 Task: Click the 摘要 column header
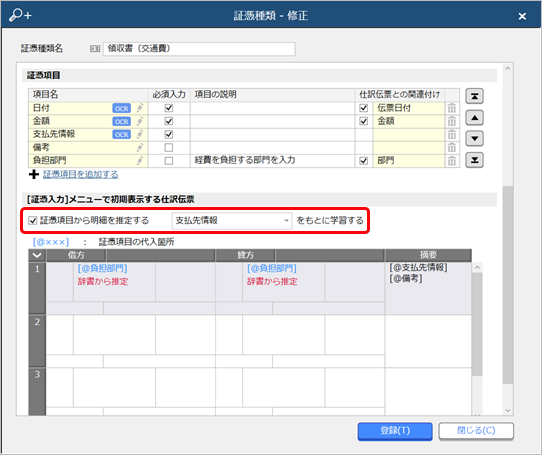click(x=428, y=256)
